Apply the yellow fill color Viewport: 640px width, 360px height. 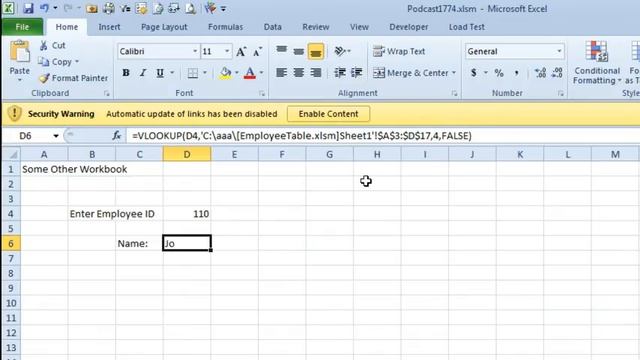pyautogui.click(x=225, y=73)
